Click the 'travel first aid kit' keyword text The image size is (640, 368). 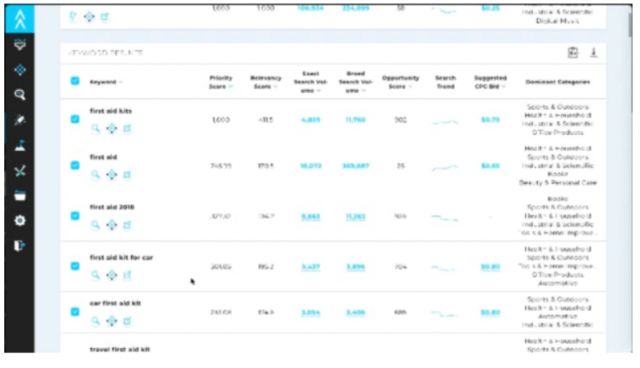tap(120, 349)
